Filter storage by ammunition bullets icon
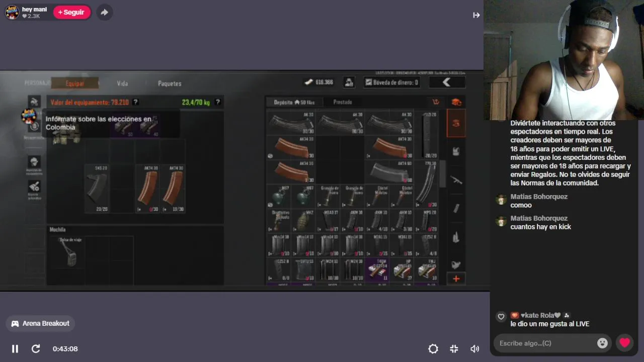 456,237
